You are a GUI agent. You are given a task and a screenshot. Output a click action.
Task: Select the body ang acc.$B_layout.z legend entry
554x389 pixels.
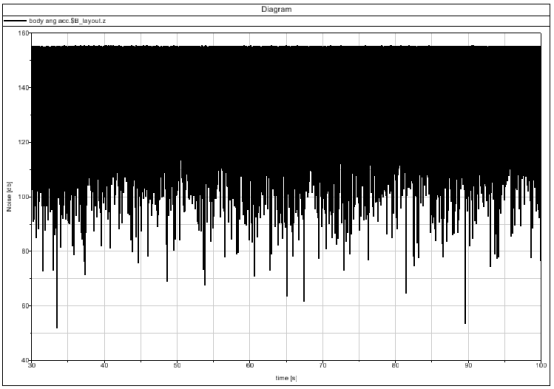pos(67,21)
